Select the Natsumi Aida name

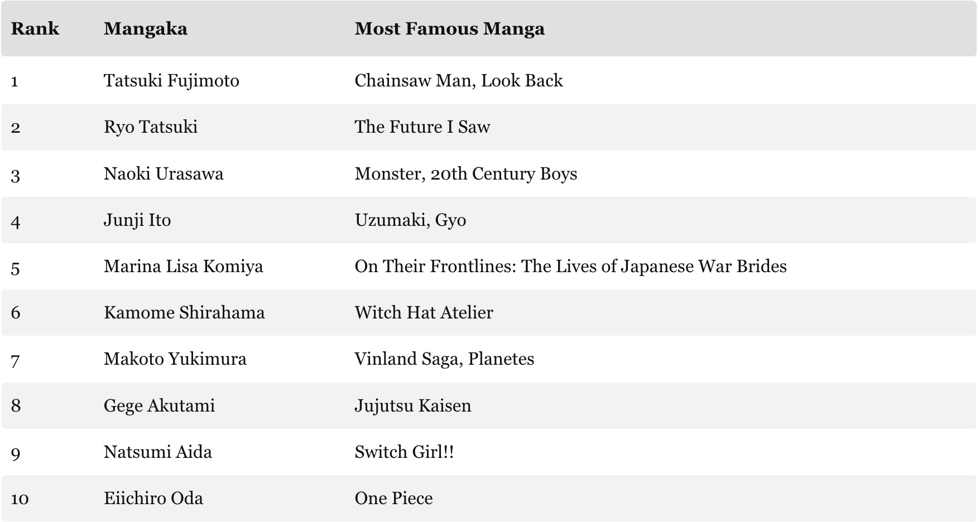click(158, 452)
